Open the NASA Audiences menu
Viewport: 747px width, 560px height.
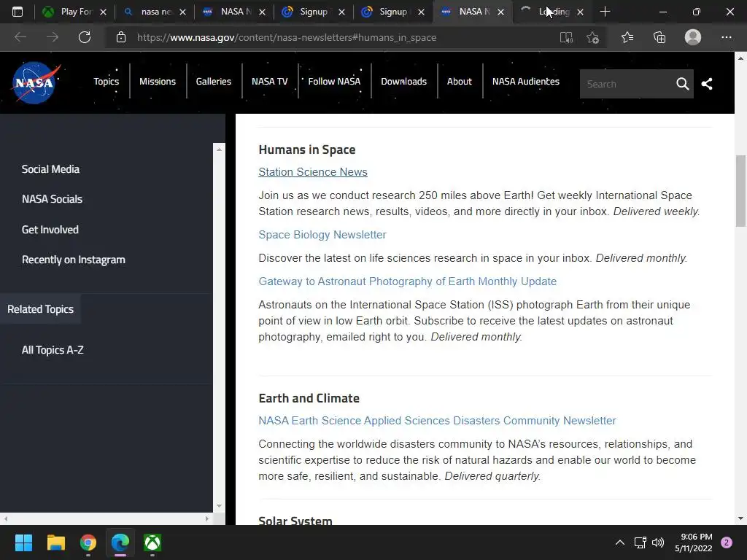(525, 82)
